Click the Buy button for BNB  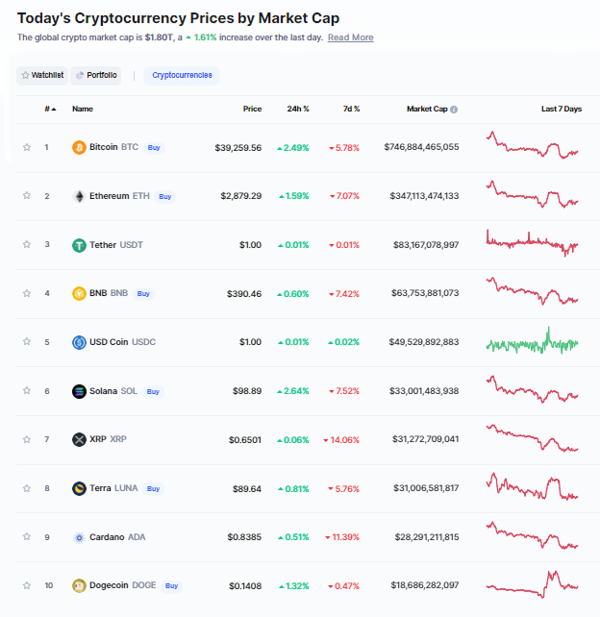pyautogui.click(x=143, y=294)
